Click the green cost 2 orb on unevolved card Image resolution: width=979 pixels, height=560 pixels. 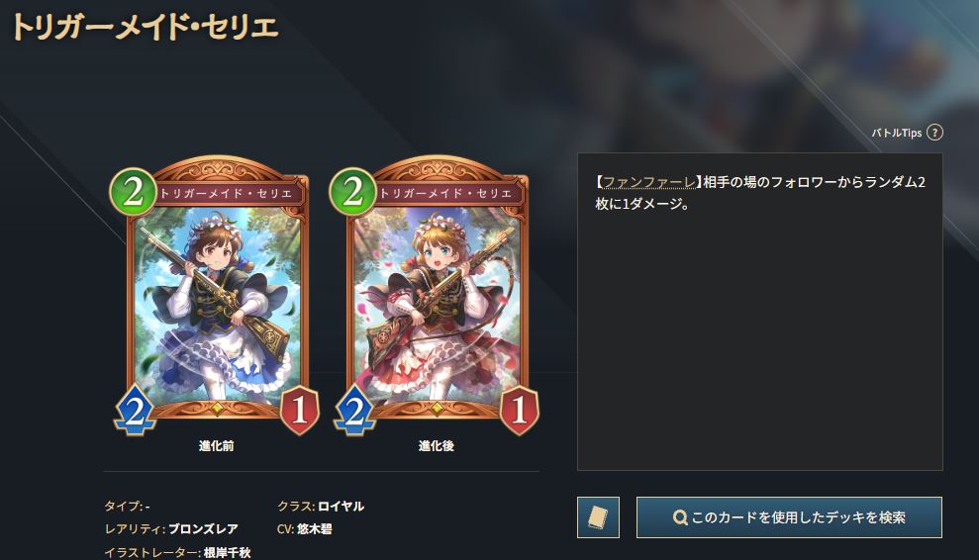[133, 191]
